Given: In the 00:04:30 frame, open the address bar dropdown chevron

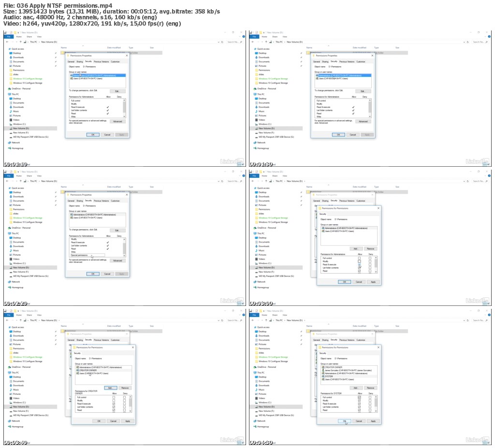Looking at the screenshot, I should (x=464, y=320).
